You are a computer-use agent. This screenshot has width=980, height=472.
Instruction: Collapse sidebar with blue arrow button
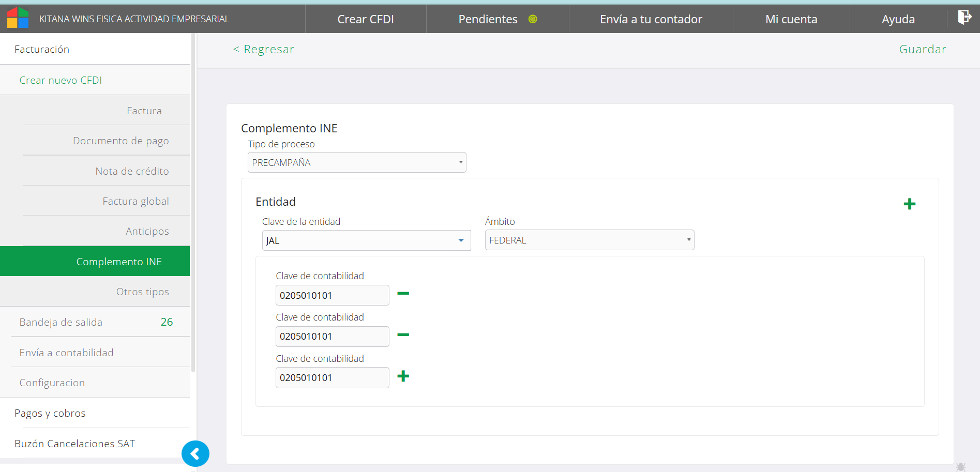(195, 454)
